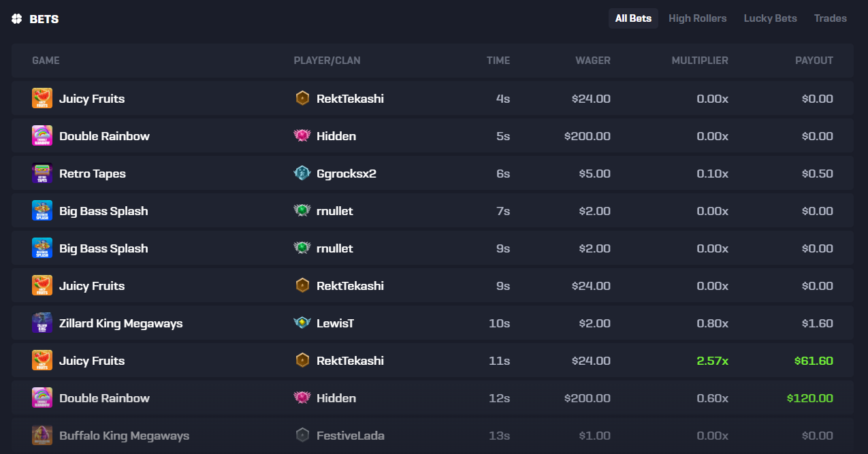This screenshot has height=454, width=868.
Task: Click the Zillard King Megaways game icon
Action: 42,323
